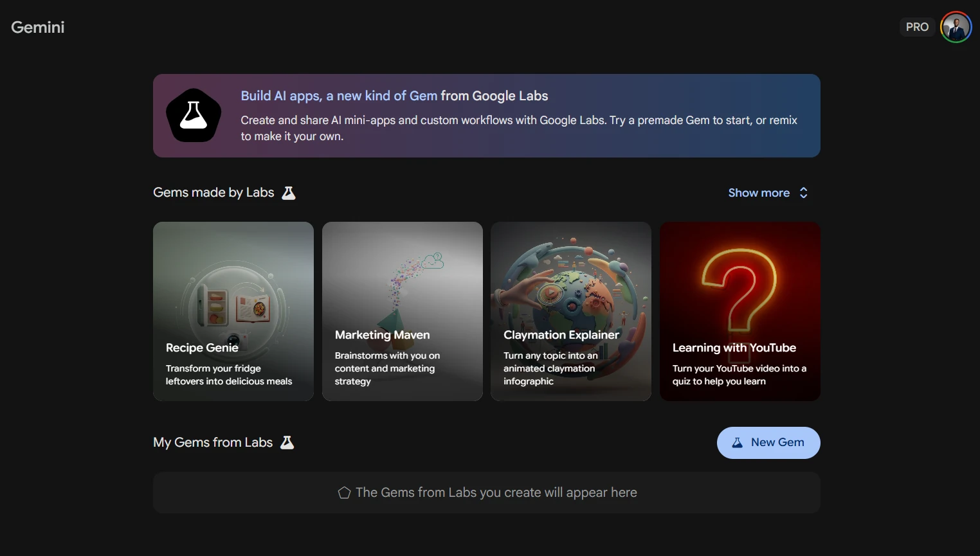The image size is (980, 556).
Task: Click the Labs flask icon in the banner
Action: pyautogui.click(x=194, y=115)
